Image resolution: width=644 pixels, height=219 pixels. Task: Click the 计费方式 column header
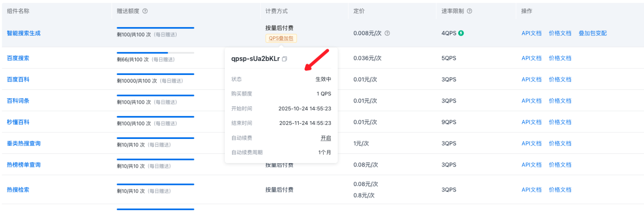coord(276,11)
